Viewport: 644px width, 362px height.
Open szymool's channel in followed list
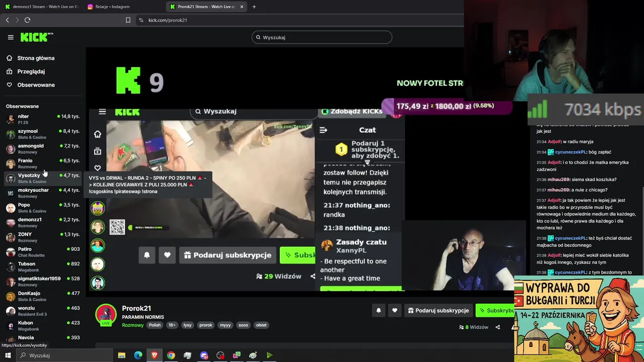tap(43, 134)
